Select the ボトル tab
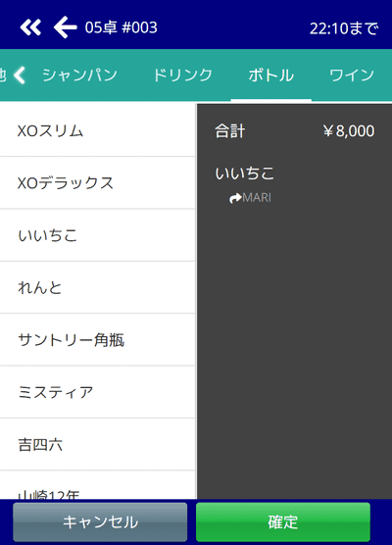 coord(271,75)
